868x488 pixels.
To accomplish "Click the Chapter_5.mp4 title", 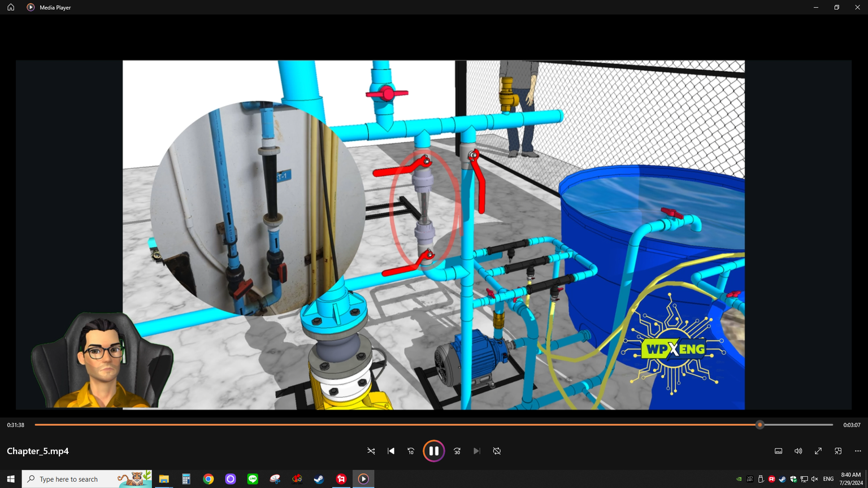I will point(38,451).
